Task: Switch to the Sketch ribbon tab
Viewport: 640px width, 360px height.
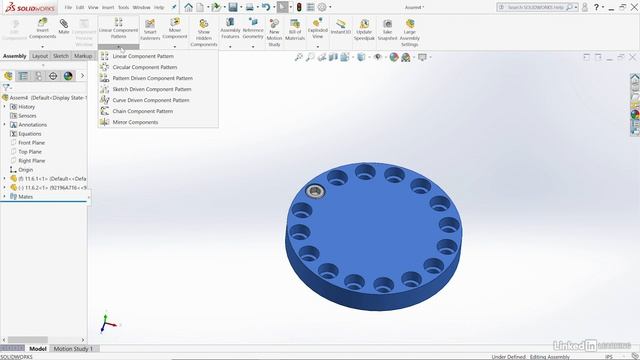Action: tap(61, 56)
